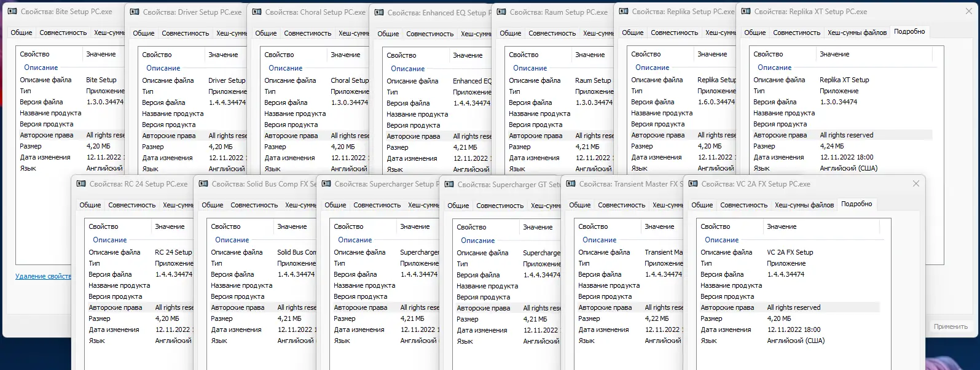Select 'Raum Setup' file description value

593,80
